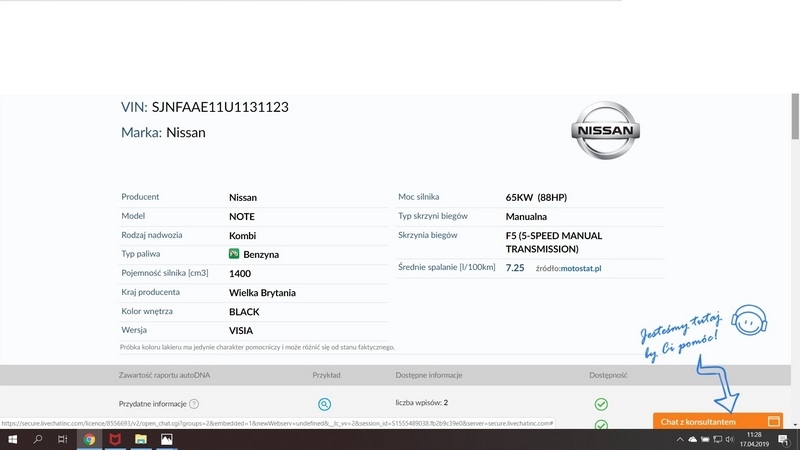Viewport: 800px width, 450px height.
Task: Click the Dostępne informacje column header
Action: [429, 375]
